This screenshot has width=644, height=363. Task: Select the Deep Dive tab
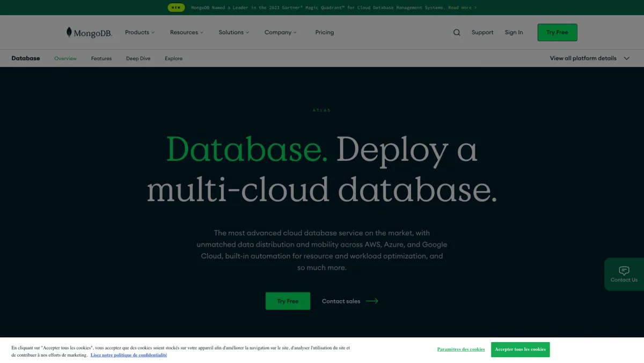coord(138,58)
